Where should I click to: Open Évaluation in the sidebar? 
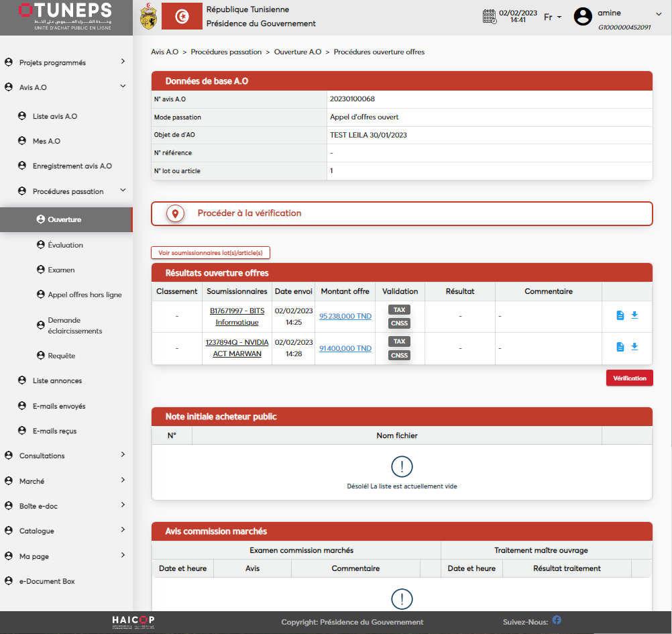click(x=65, y=245)
